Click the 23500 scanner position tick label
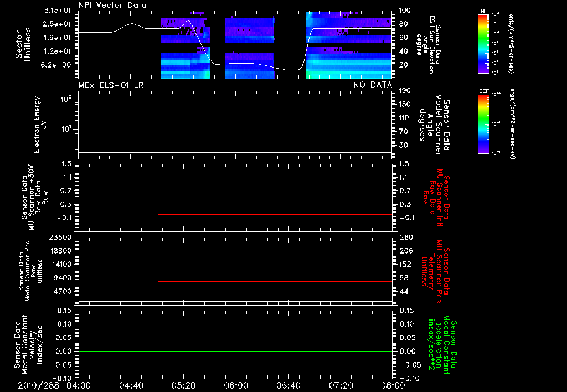Screen dimensions: 567x392 coord(60,238)
